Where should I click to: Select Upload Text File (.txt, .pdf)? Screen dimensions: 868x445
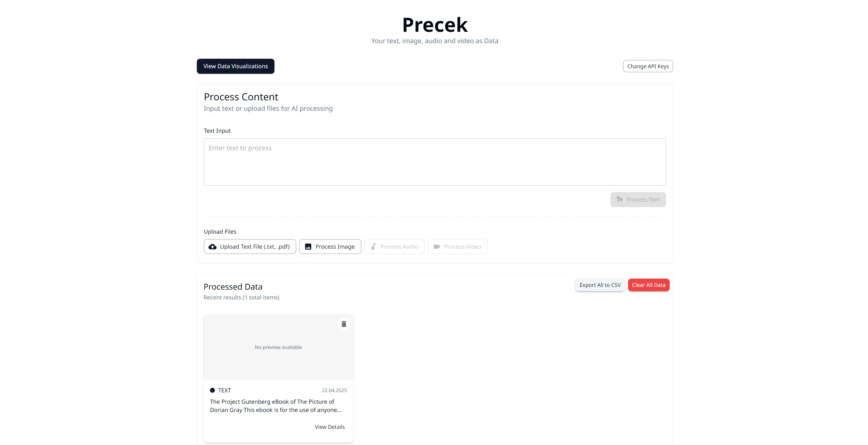pyautogui.click(x=255, y=247)
